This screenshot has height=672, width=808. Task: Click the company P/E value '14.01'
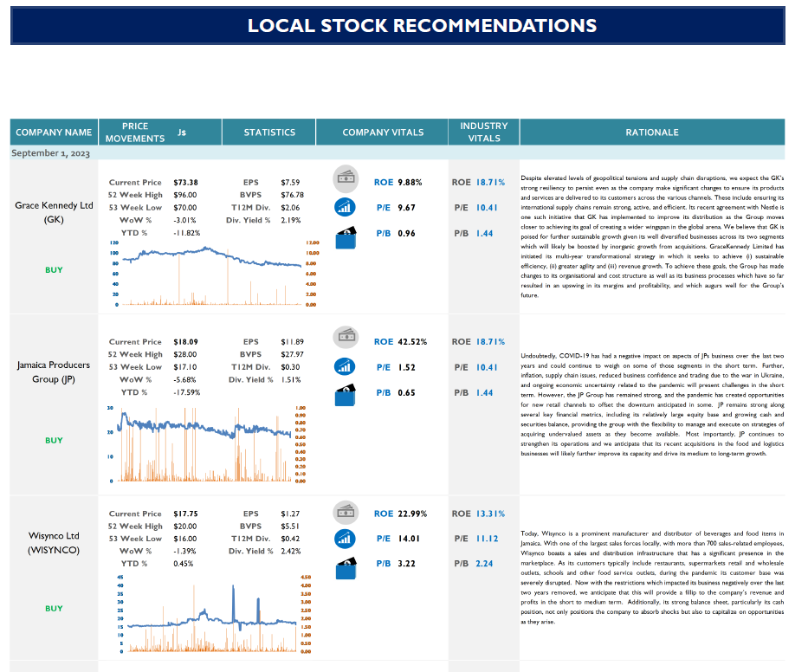[409, 539]
